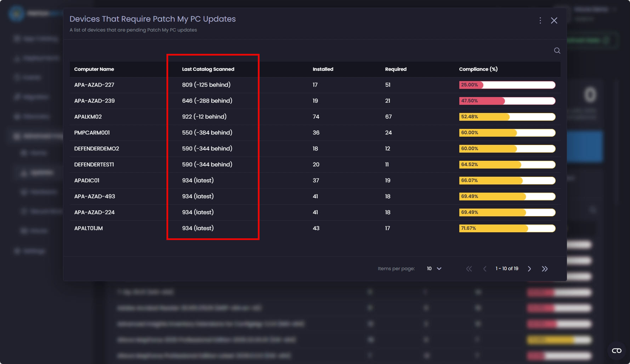Viewport: 630px width, 364px height.
Task: Jump to the last page of devices
Action: pyautogui.click(x=545, y=269)
